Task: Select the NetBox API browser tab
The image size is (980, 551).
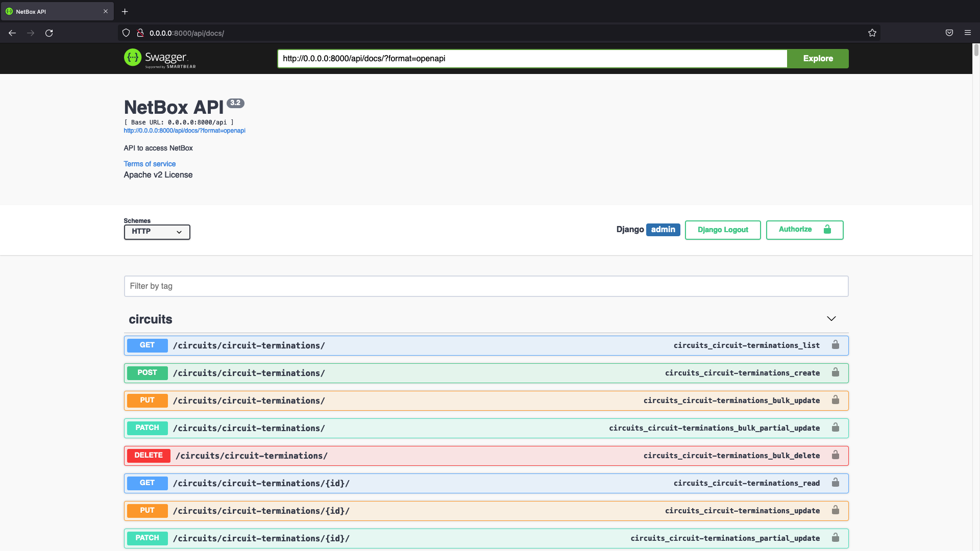Action: coord(51,11)
